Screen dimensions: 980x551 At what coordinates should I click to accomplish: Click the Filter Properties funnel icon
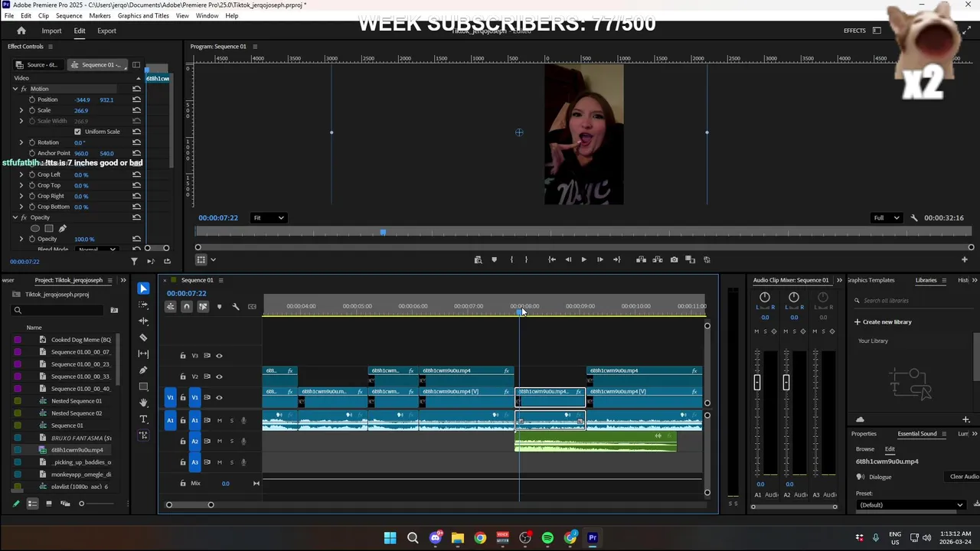(134, 262)
